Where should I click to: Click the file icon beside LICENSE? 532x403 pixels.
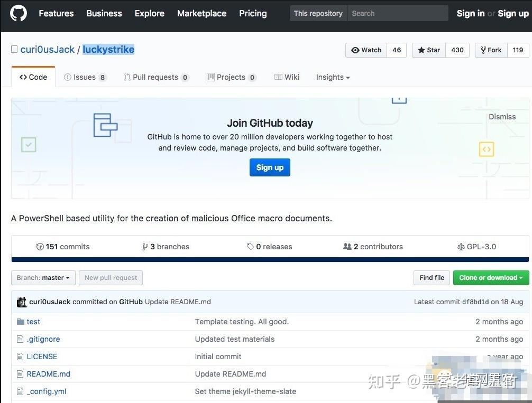tap(20, 357)
